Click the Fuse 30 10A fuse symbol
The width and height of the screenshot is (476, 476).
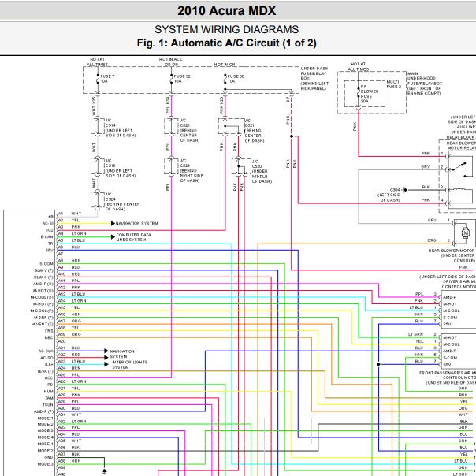(225, 80)
